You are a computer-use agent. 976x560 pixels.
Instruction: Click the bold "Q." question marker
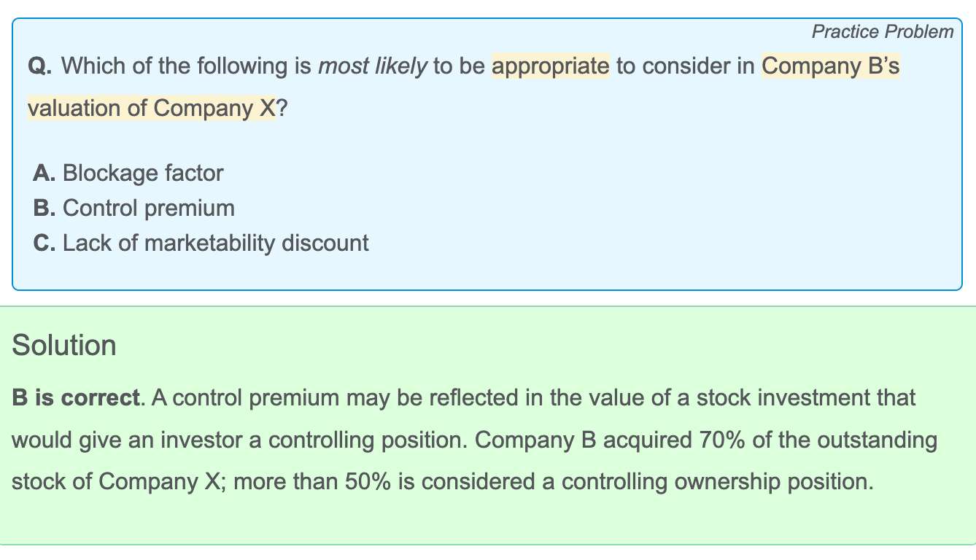[x=39, y=66]
